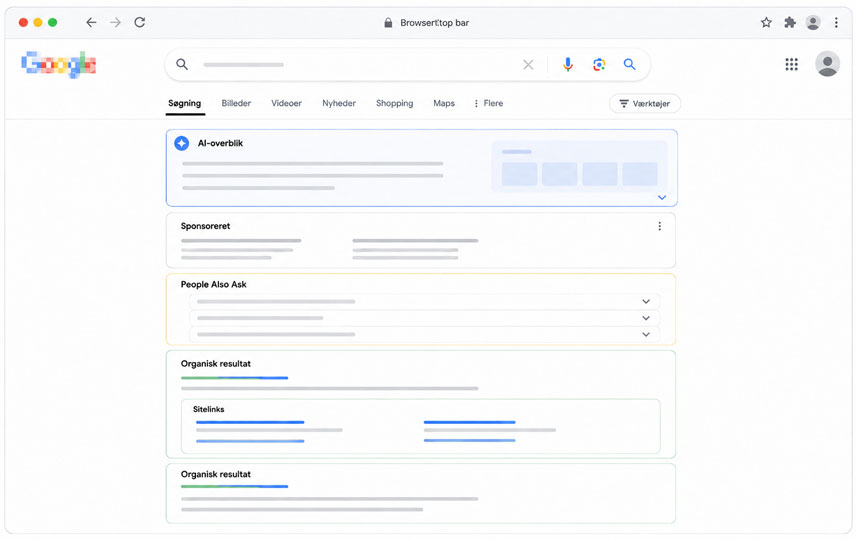Click the AI-overblik sparkle icon

click(x=181, y=143)
